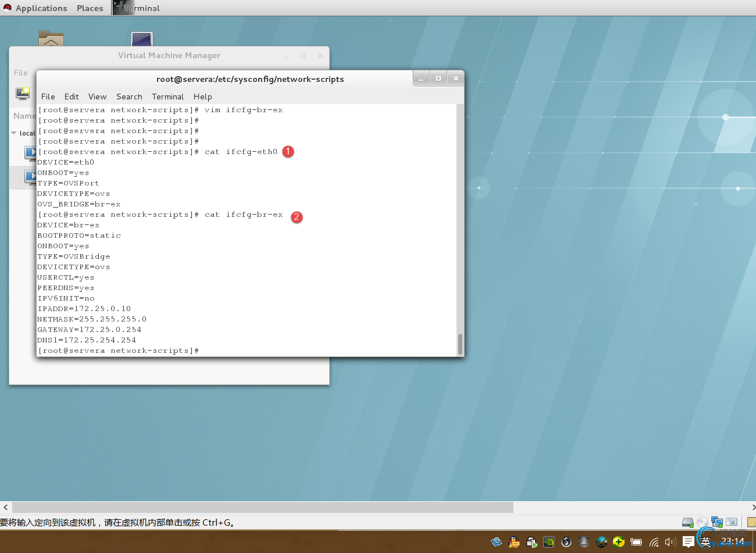
Task: Click the 'NETMASK=255.255.255.0' line
Action: (92, 319)
